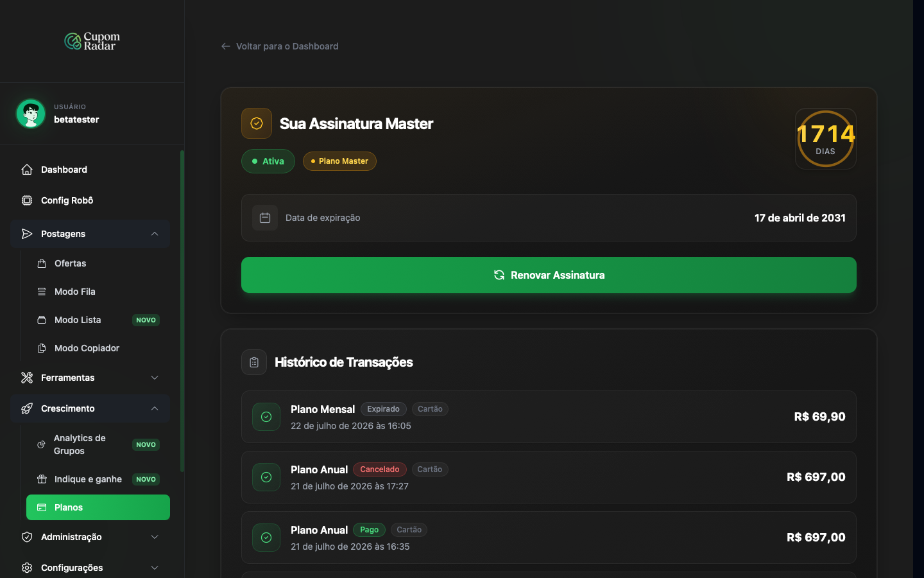The width and height of the screenshot is (924, 578).
Task: Click the date 21 de julho de 2026 às 16:35
Action: 350,547
